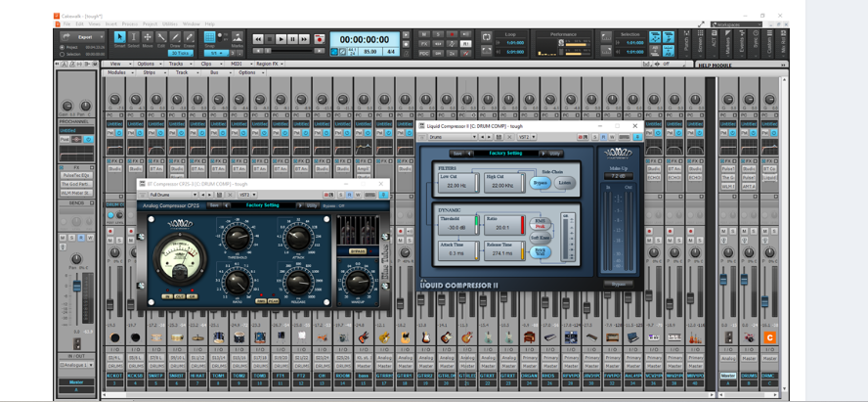Image resolution: width=868 pixels, height=402 pixels.
Task: Rewind the transport
Action: coord(258,39)
